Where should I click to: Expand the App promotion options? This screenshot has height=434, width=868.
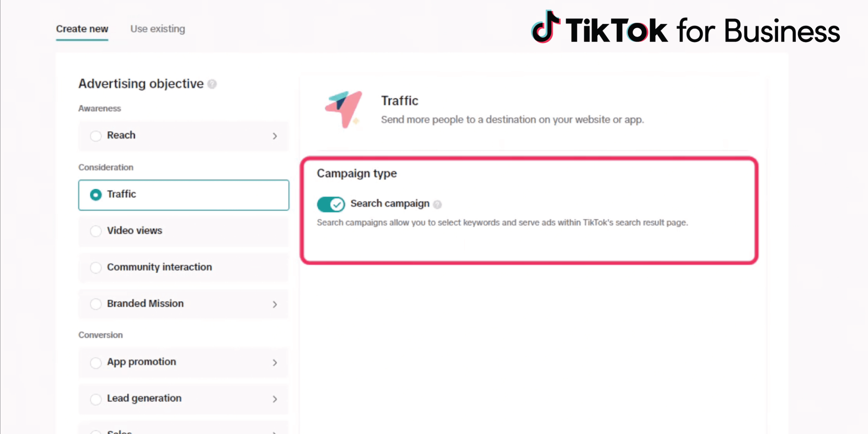pyautogui.click(x=275, y=362)
